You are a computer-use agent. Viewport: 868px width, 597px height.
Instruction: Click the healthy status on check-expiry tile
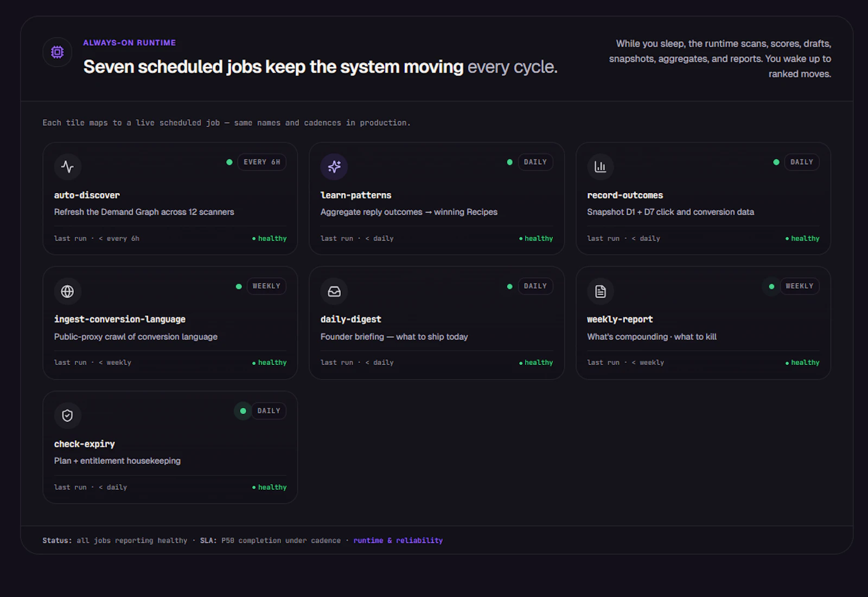point(270,487)
